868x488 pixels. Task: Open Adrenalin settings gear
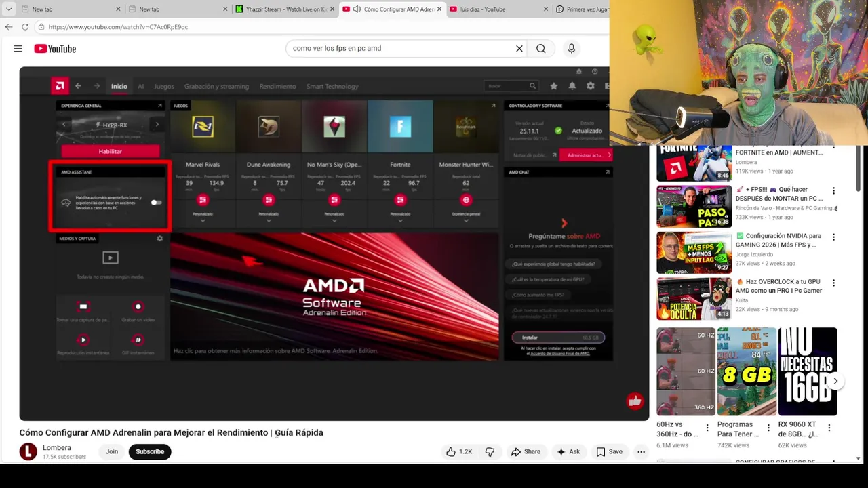tap(591, 86)
